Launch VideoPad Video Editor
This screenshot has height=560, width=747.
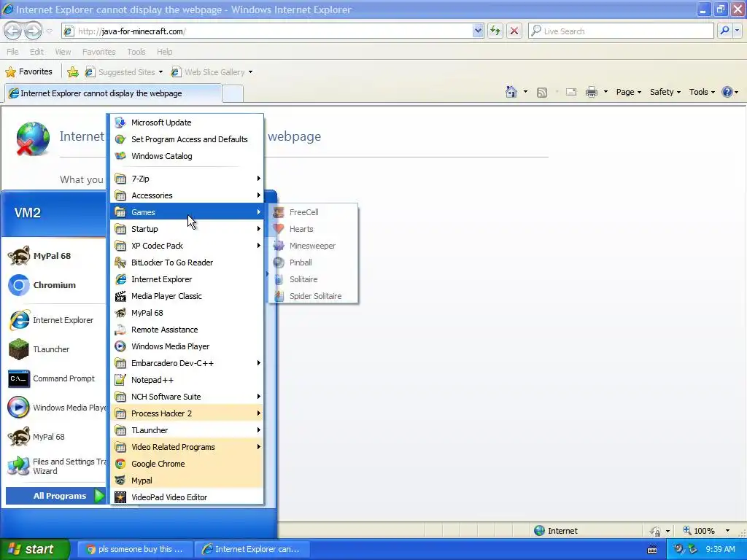click(187, 497)
